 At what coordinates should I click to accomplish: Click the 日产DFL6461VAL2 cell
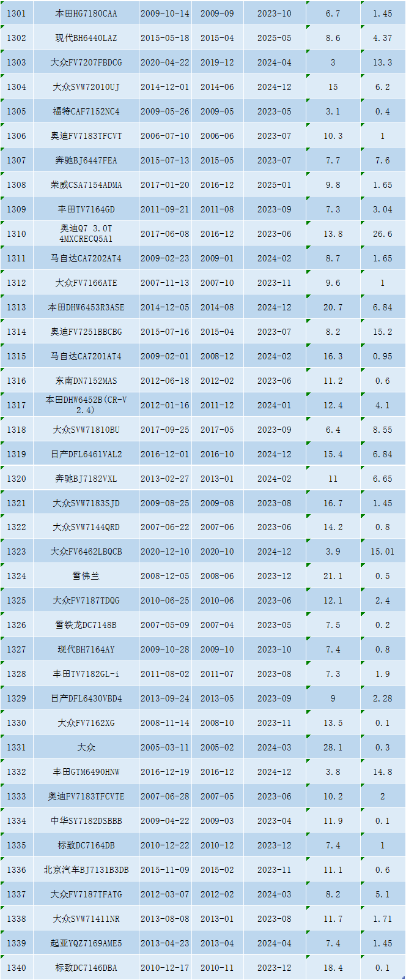tap(86, 454)
